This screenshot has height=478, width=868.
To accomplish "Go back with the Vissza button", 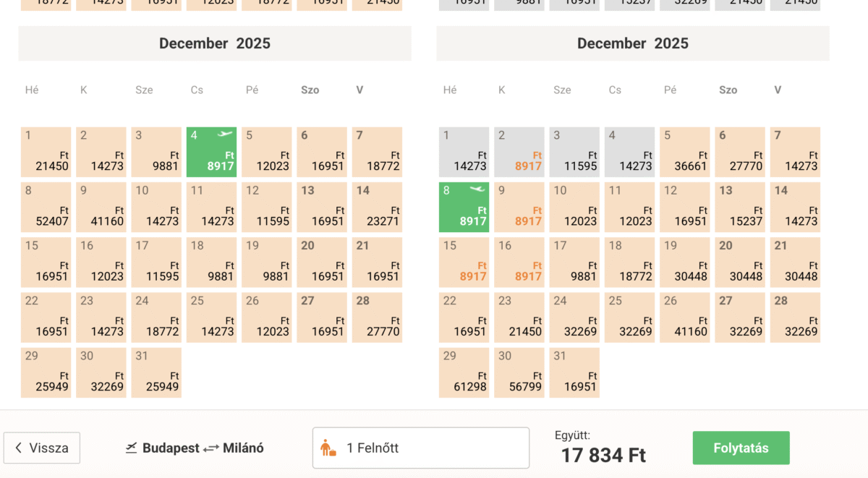I will pos(42,448).
